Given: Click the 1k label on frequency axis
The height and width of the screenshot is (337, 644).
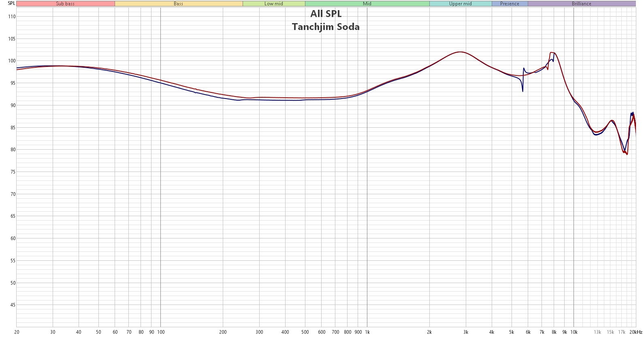Looking at the screenshot, I should pyautogui.click(x=367, y=332).
